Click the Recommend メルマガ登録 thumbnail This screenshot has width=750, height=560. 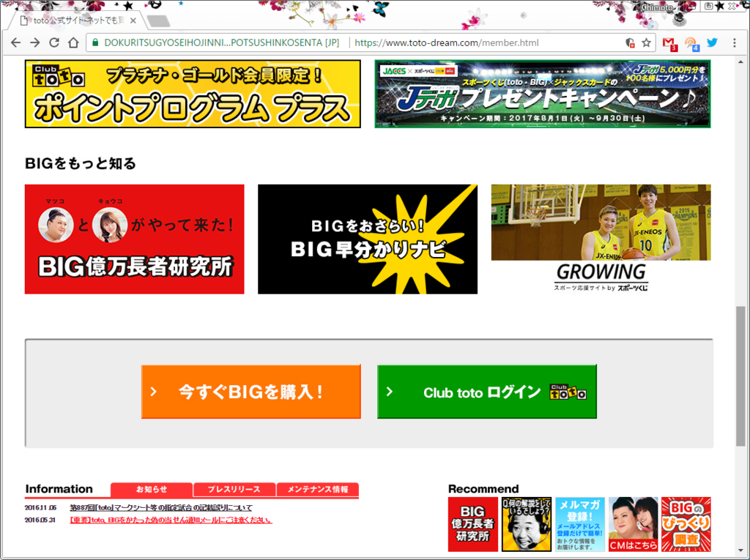(580, 524)
